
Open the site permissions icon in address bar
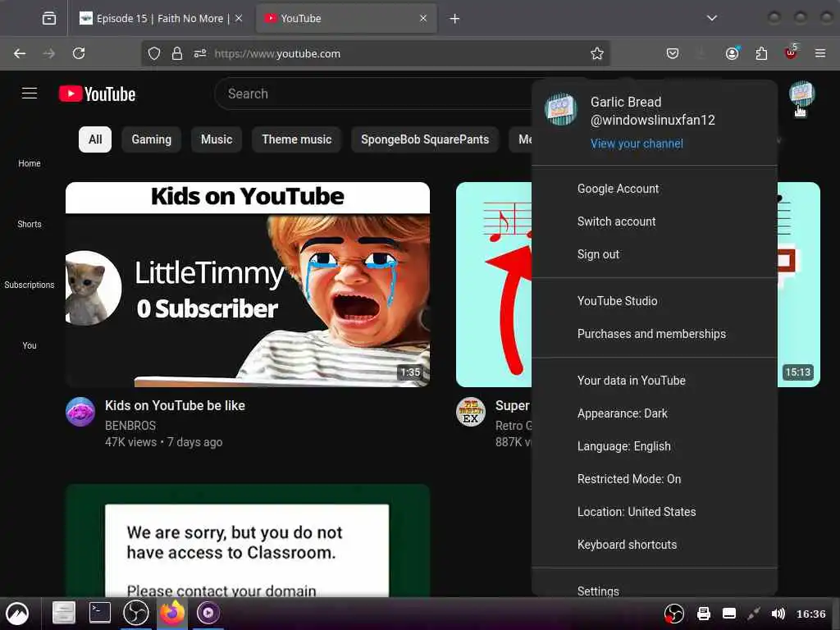click(x=200, y=53)
